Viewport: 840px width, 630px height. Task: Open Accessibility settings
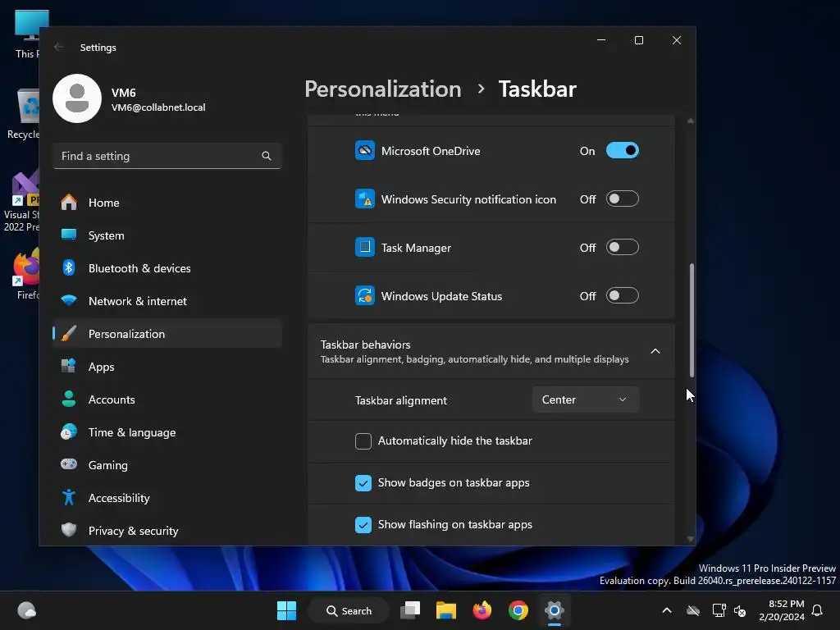click(167, 498)
